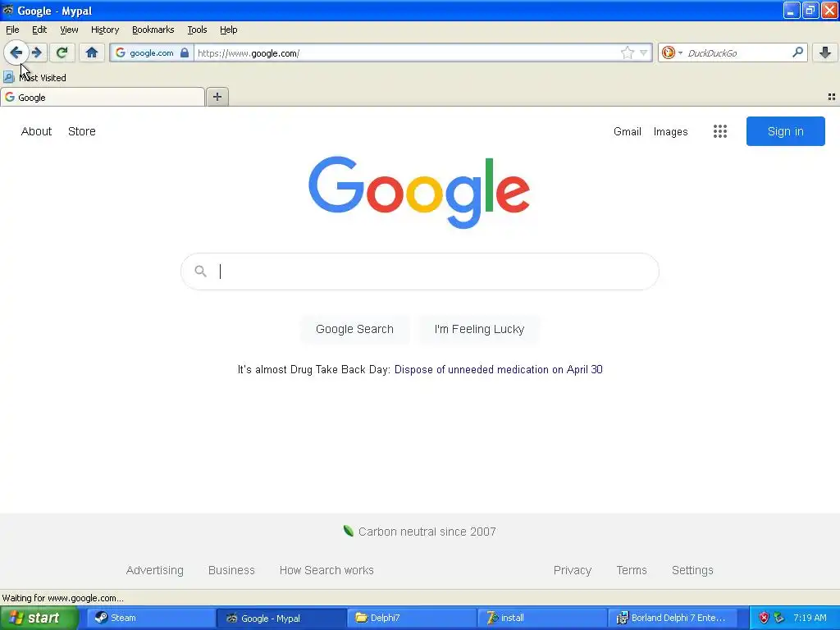Click the system tray clock 7:19 AM
The width and height of the screenshot is (840, 630).
point(810,618)
